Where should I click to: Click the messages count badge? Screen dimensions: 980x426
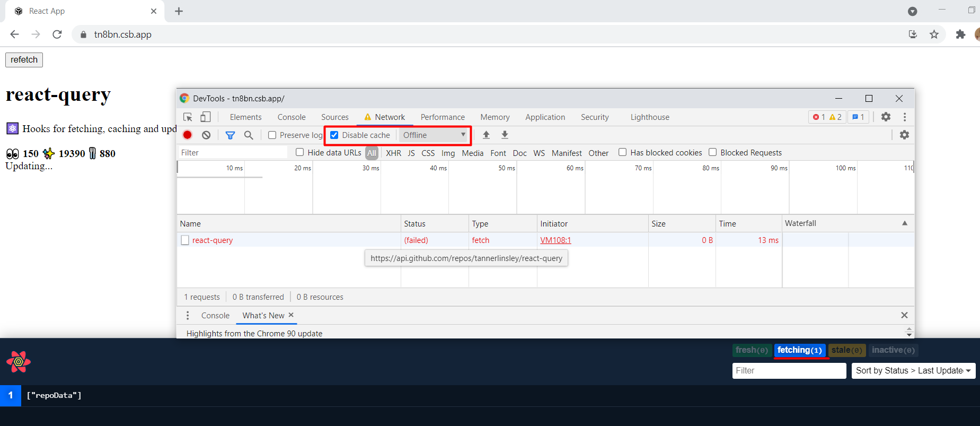(x=859, y=117)
